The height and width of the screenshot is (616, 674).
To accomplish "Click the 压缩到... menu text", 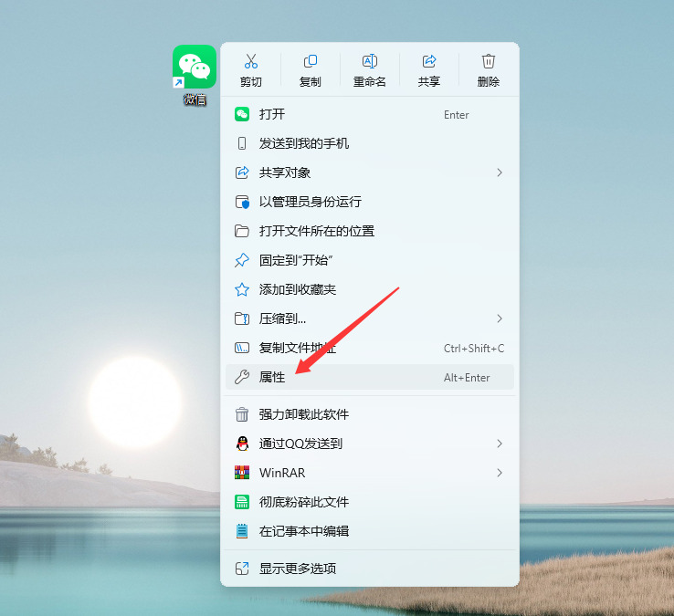I will point(282,318).
